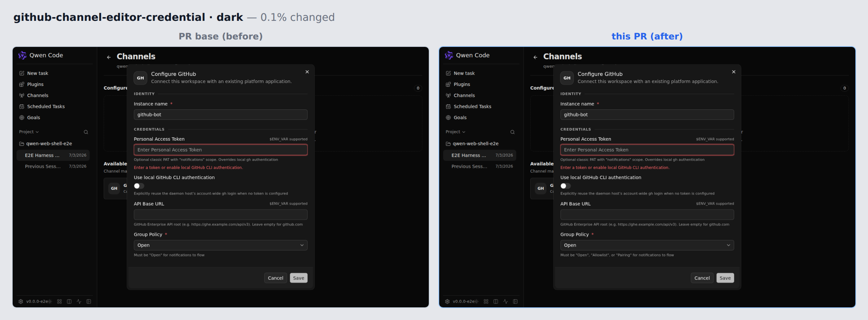Click the activity pulse icon in before panel

click(x=79, y=301)
